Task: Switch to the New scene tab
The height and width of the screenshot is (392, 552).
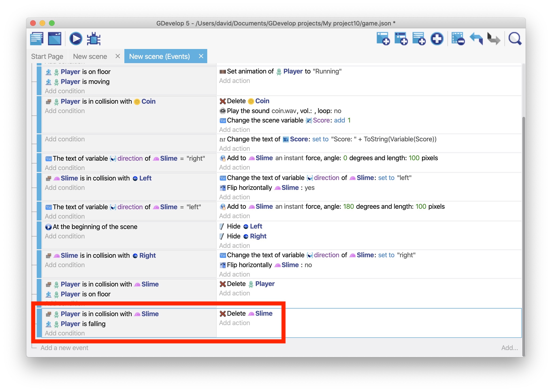Action: click(x=90, y=57)
